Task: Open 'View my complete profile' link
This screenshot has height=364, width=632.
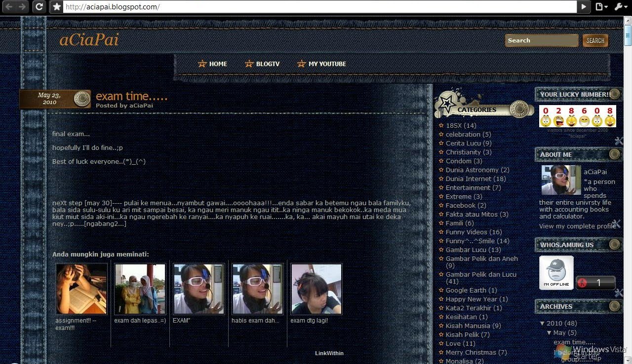Action: [x=577, y=226]
